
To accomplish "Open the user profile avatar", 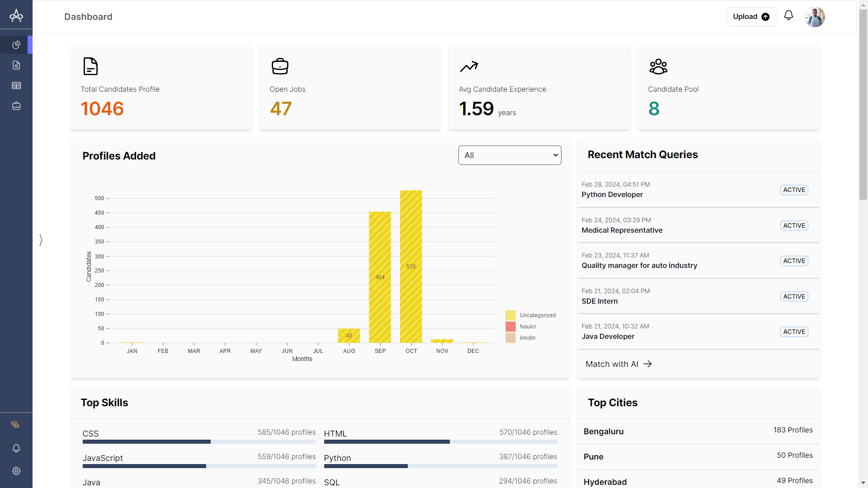I will click(815, 17).
